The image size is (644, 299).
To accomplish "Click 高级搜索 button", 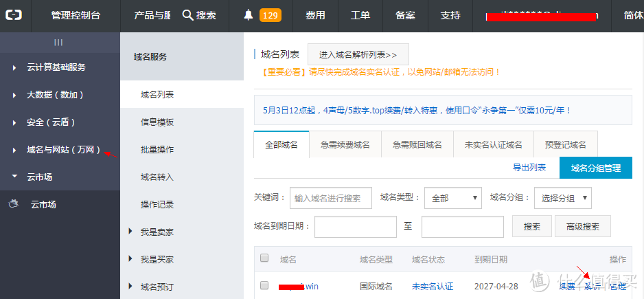I will click(x=582, y=227).
